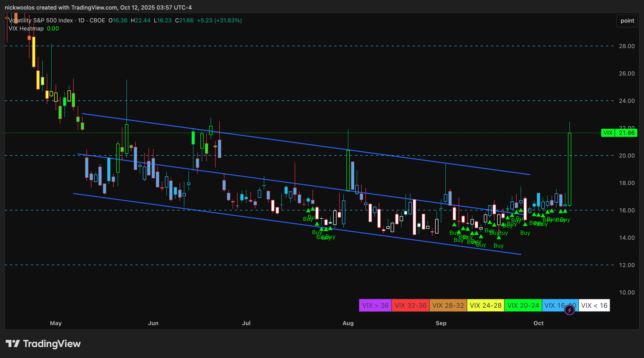Viewport: 644px width, 358px height.
Task: Click the red VIX 32-36 legend cell
Action: (x=410, y=305)
